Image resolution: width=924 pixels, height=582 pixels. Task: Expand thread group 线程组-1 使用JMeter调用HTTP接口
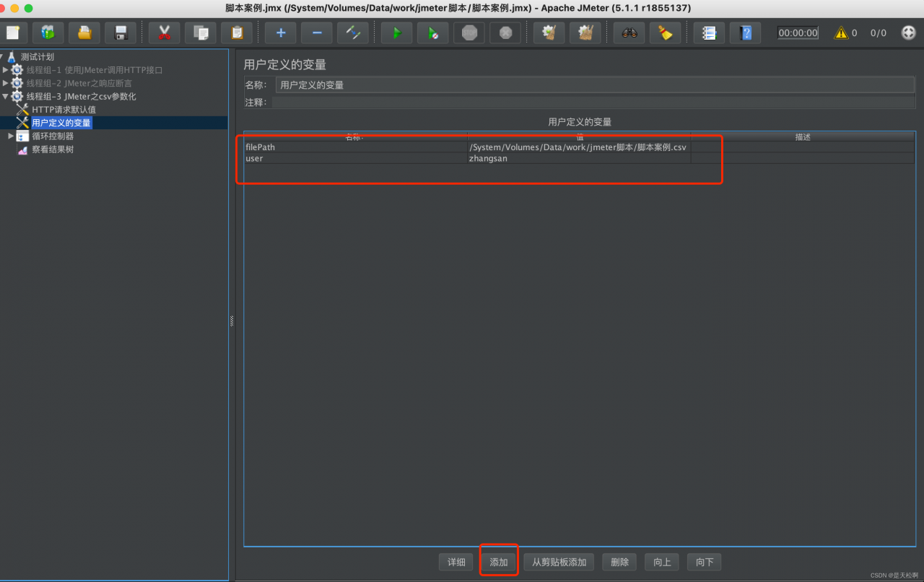pyautogui.click(x=6, y=70)
